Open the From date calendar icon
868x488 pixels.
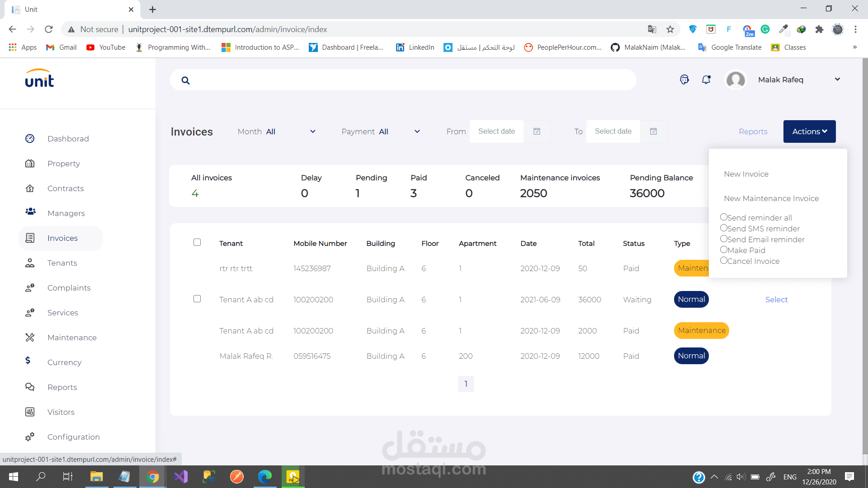pyautogui.click(x=537, y=131)
